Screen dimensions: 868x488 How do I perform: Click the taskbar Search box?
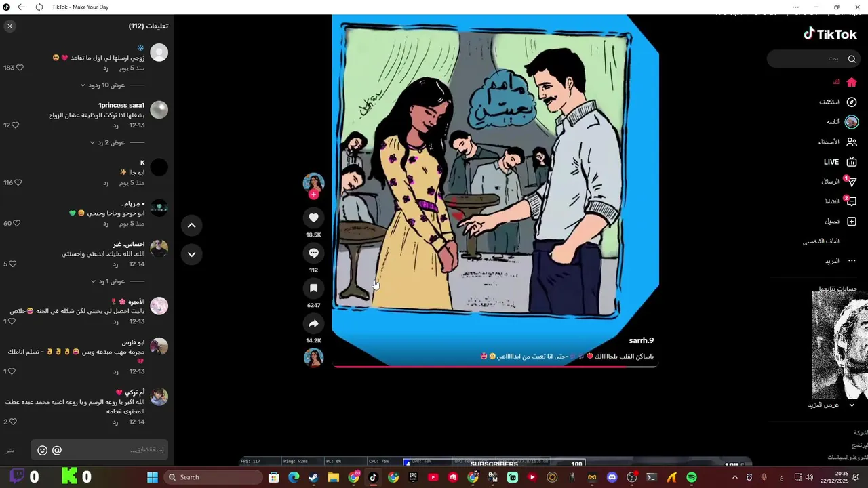coord(213,477)
